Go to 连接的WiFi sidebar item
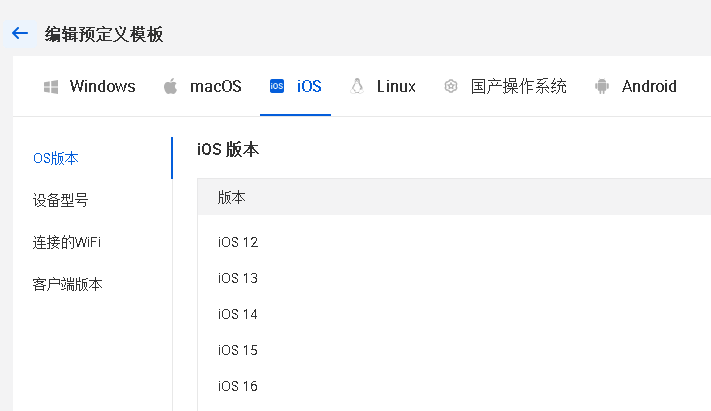The width and height of the screenshot is (711, 411). 66,242
